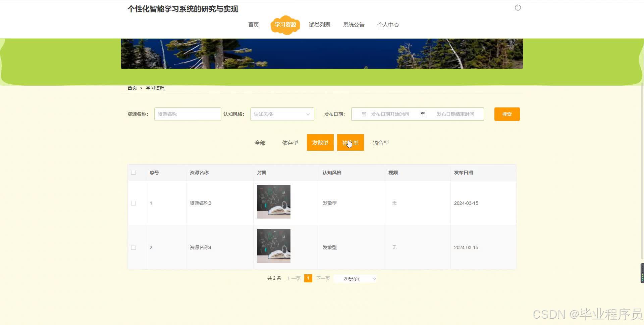Select the 全部 filter tab
The image size is (644, 325).
coord(260,143)
